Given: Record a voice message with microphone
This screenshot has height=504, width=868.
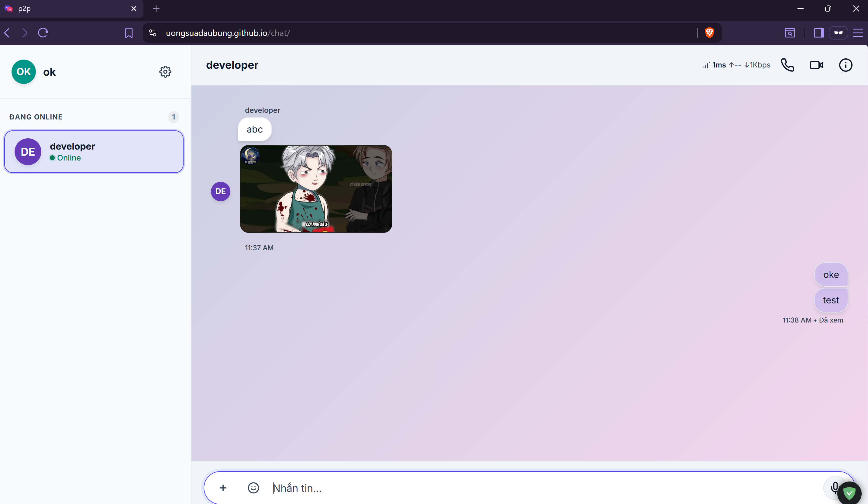Looking at the screenshot, I should 834,488.
